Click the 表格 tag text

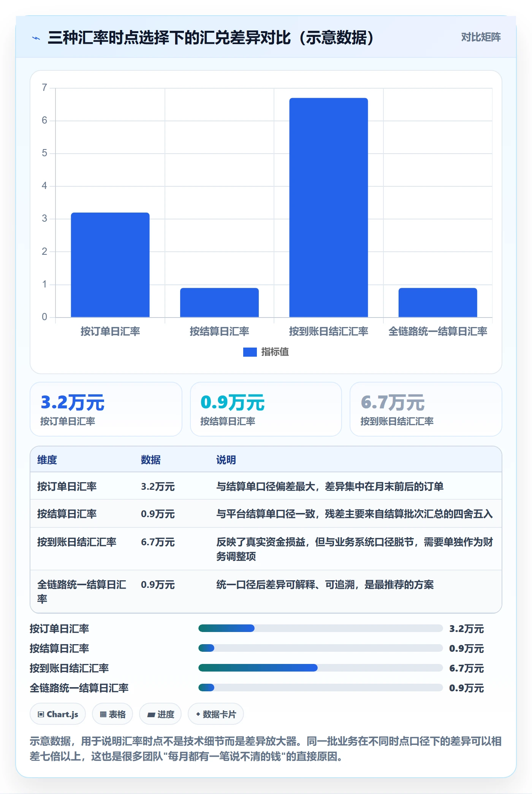click(x=117, y=714)
